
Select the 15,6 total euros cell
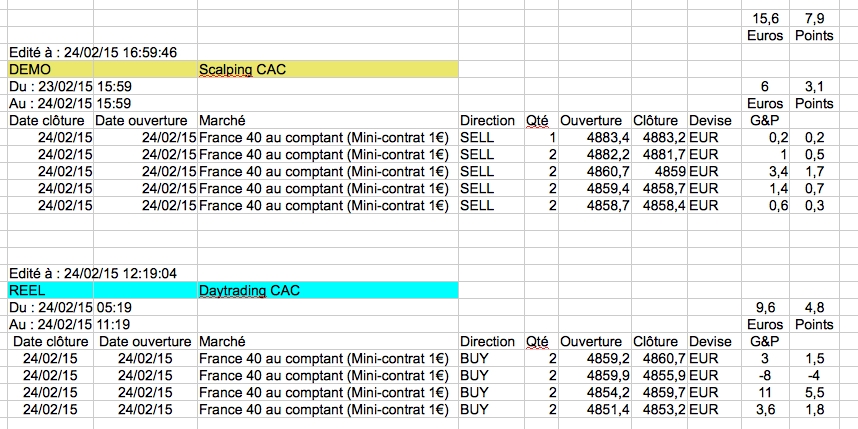tap(765, 18)
